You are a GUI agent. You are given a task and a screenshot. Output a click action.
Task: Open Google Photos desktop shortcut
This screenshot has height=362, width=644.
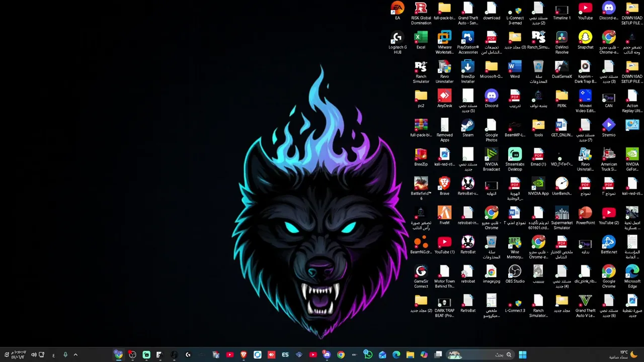click(x=492, y=131)
